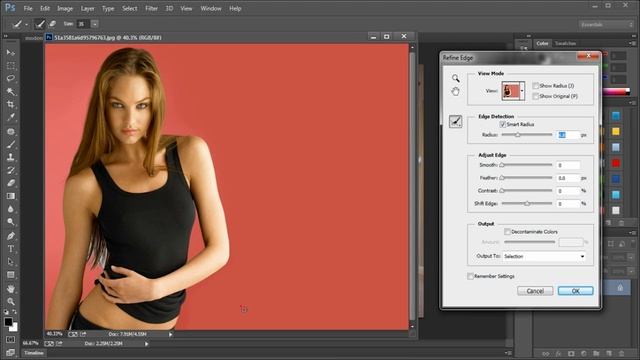Image resolution: width=640 pixels, height=360 pixels.
Task: Open the Essentials workspace dropdown
Action: click(x=606, y=24)
